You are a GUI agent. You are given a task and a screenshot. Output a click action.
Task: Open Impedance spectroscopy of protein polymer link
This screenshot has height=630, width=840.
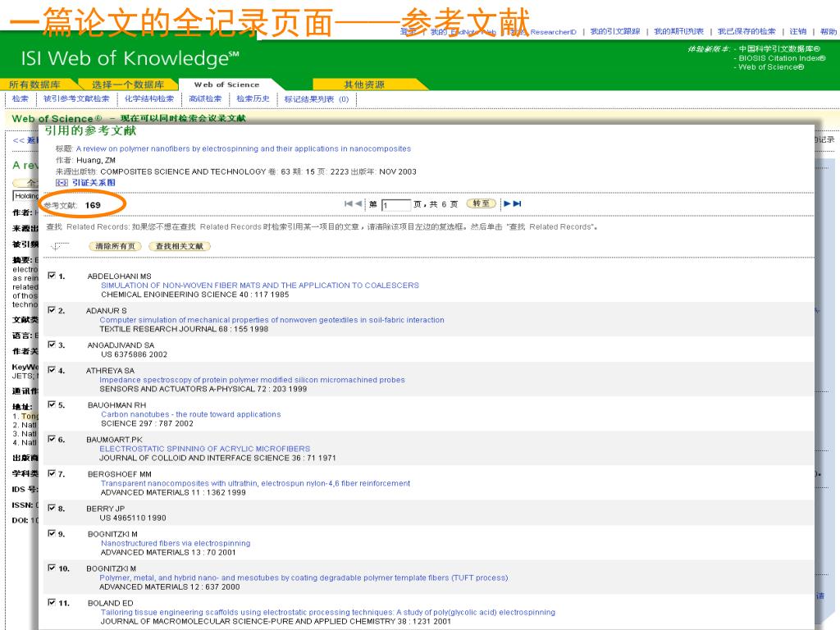[252, 380]
